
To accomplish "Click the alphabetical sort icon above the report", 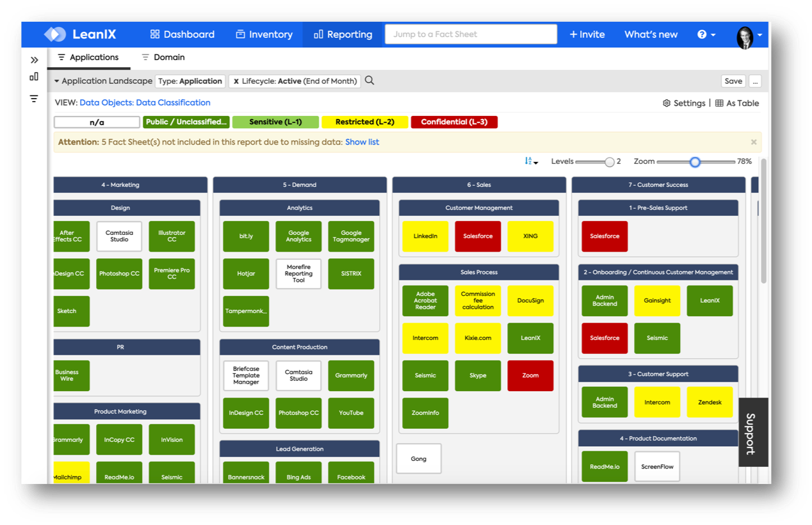I will click(x=527, y=161).
